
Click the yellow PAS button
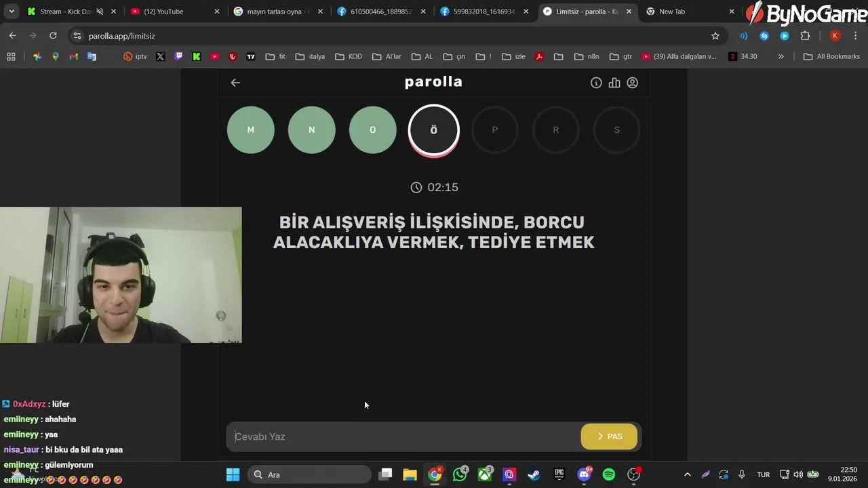tap(609, 436)
